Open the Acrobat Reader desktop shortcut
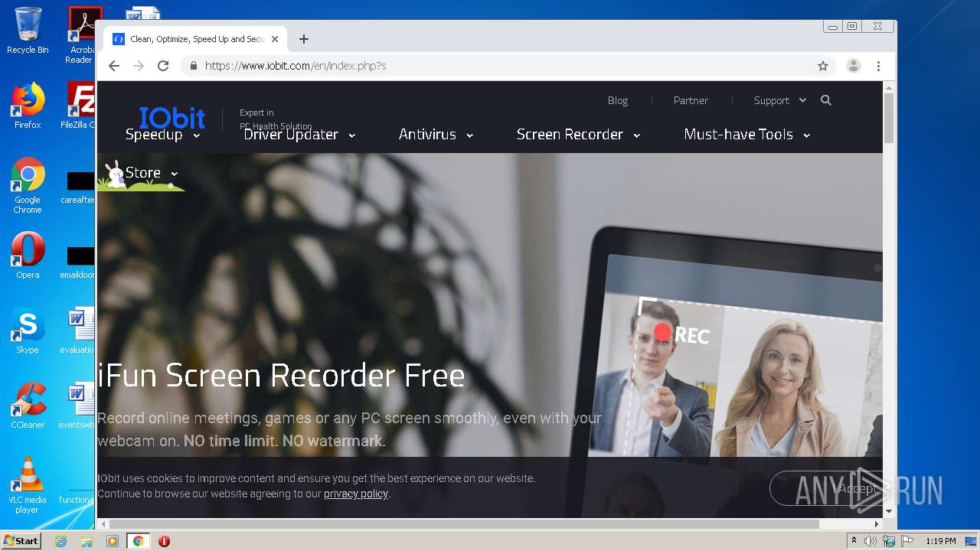Image resolution: width=980 pixels, height=551 pixels. click(x=81, y=35)
